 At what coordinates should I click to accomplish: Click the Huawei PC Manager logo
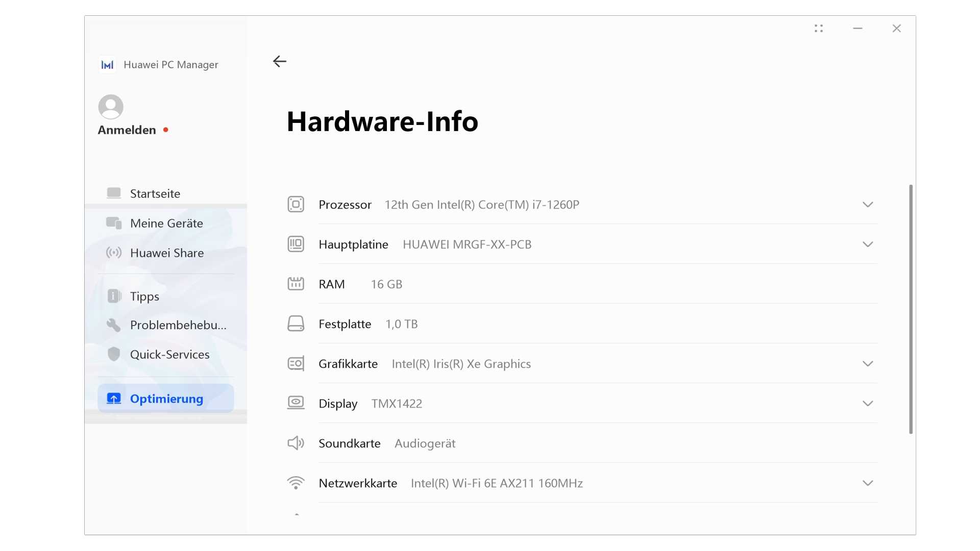pyautogui.click(x=107, y=65)
